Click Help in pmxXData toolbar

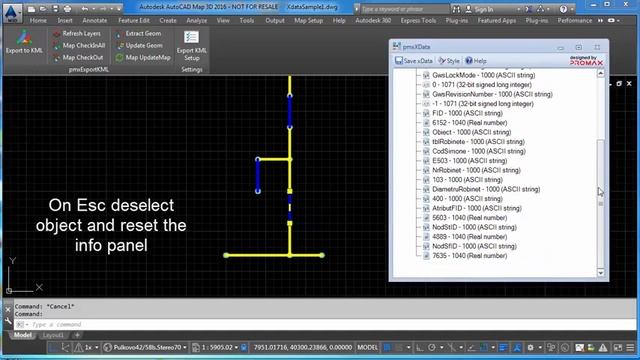(476, 61)
